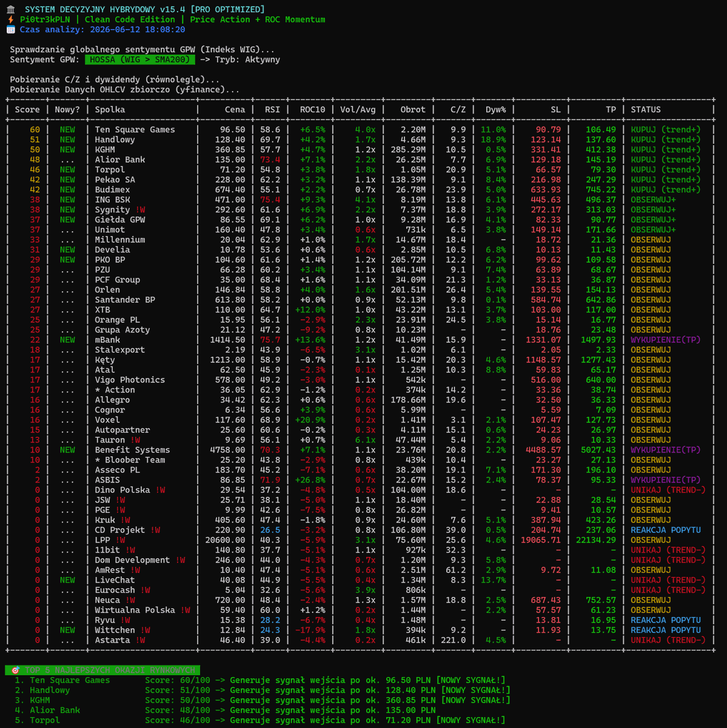727x728 pixels.
Task: Click Ten Square Games entry in TOP 5 list
Action: tap(70, 681)
